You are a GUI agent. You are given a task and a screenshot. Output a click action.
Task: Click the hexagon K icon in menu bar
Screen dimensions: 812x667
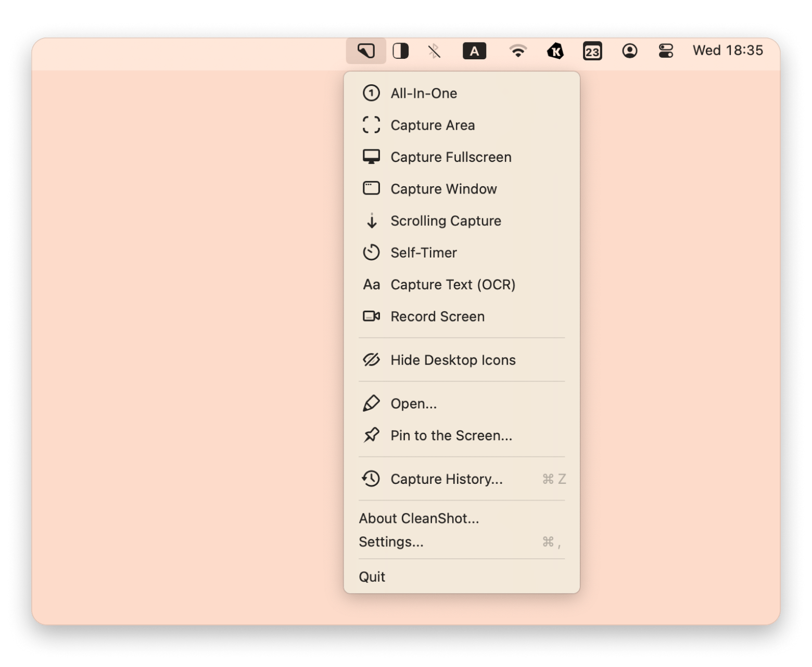(555, 51)
